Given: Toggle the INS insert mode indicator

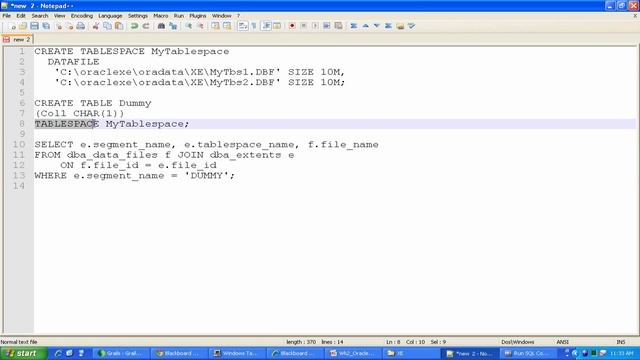Looking at the screenshot, I should (620, 342).
